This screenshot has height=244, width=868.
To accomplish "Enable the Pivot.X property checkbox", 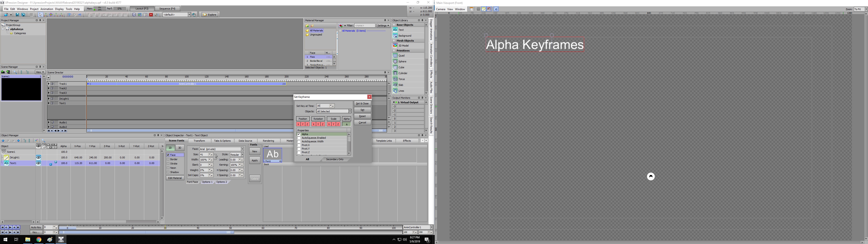I will (299, 145).
